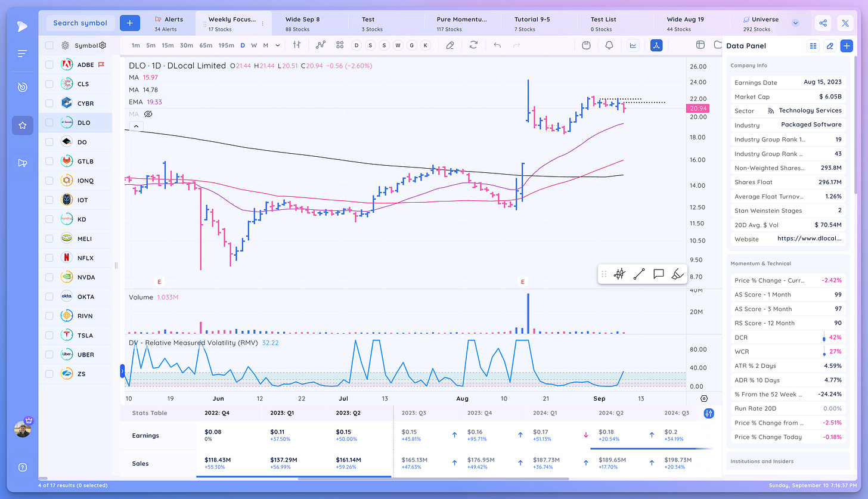Click the blue network node icon

click(x=656, y=45)
